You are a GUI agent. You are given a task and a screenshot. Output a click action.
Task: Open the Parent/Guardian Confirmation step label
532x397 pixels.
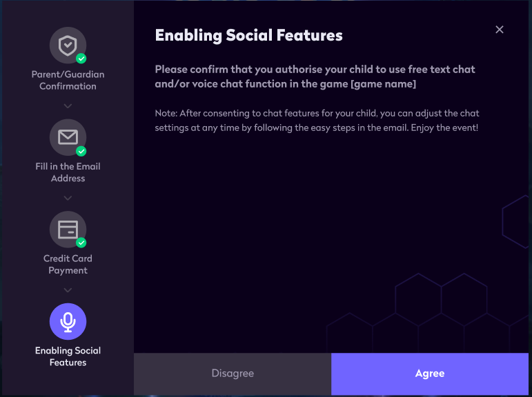(x=68, y=80)
